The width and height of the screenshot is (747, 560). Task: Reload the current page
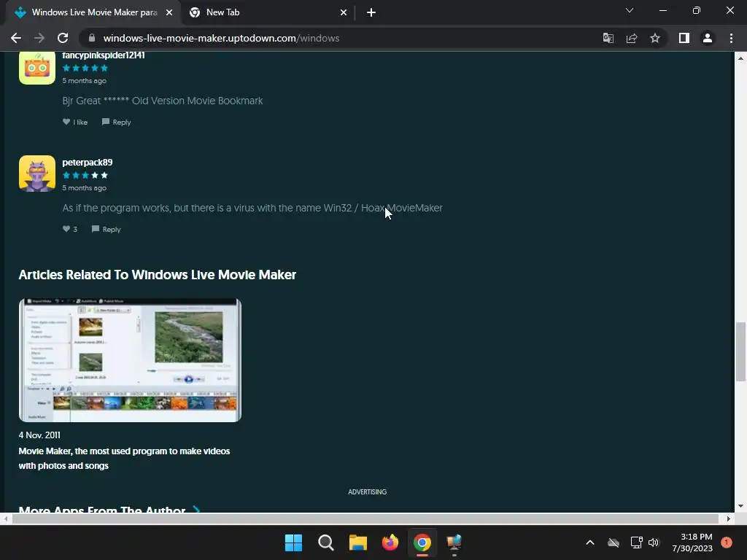(63, 38)
